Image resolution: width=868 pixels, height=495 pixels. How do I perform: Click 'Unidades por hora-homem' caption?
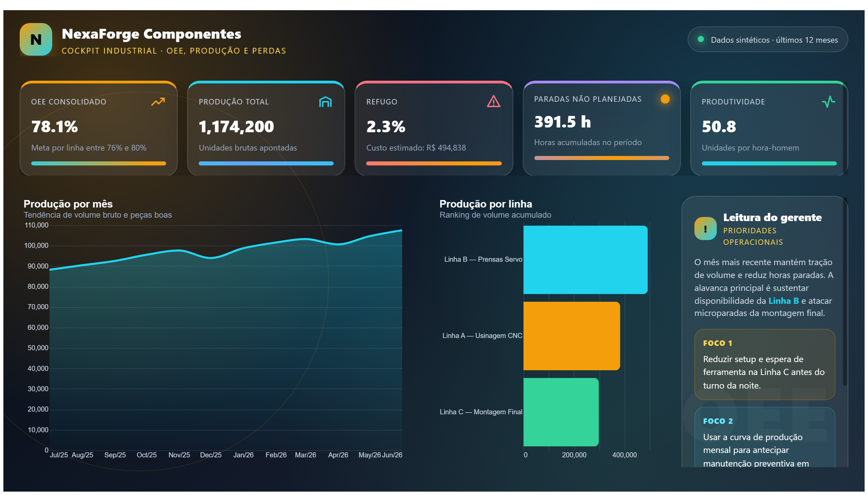[750, 147]
